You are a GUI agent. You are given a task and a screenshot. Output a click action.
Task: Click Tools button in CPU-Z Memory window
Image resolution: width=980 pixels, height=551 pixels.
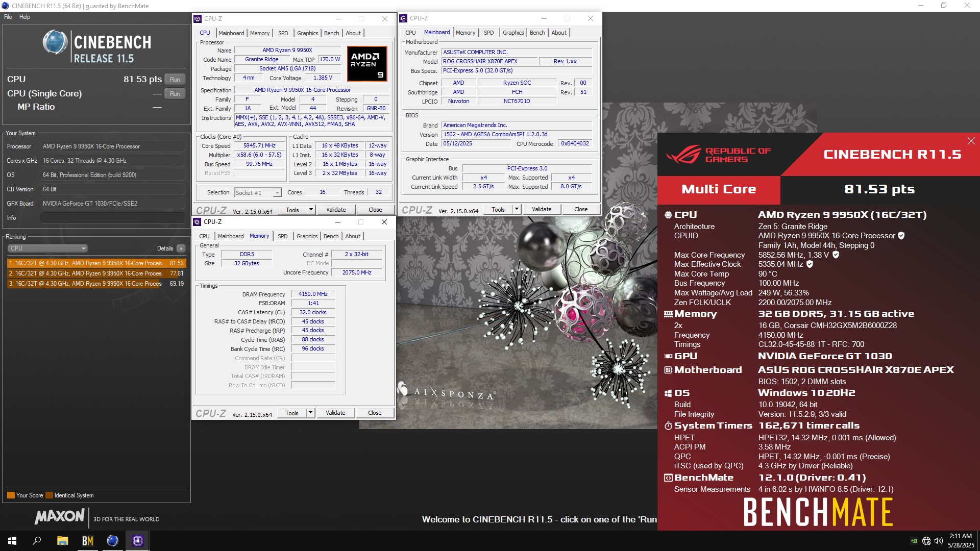[292, 413]
